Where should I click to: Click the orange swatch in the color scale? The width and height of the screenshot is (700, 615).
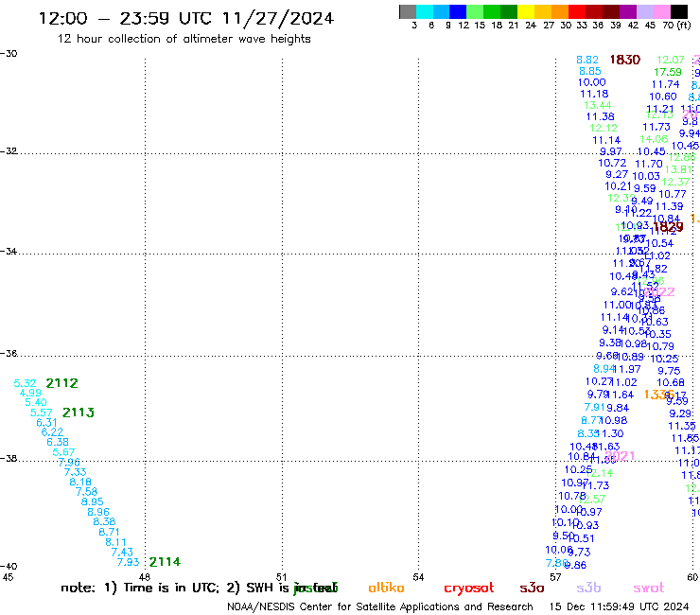tap(560, 11)
